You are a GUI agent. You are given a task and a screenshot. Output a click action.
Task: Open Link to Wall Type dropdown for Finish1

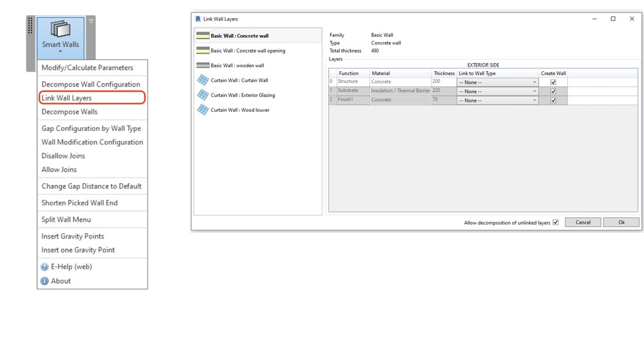[x=497, y=101]
